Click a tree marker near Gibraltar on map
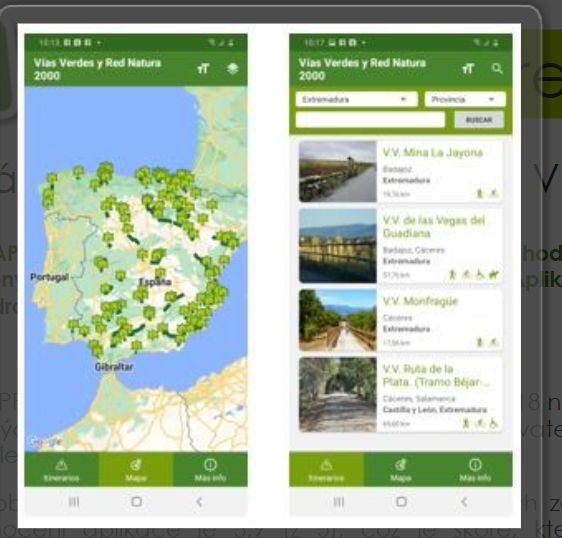Screen dimensions: 562x538 96,349
